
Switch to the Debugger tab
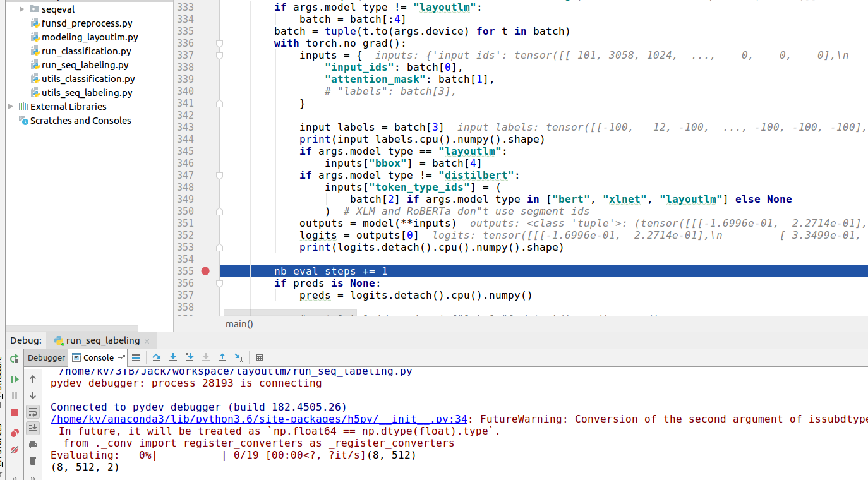pyautogui.click(x=45, y=357)
